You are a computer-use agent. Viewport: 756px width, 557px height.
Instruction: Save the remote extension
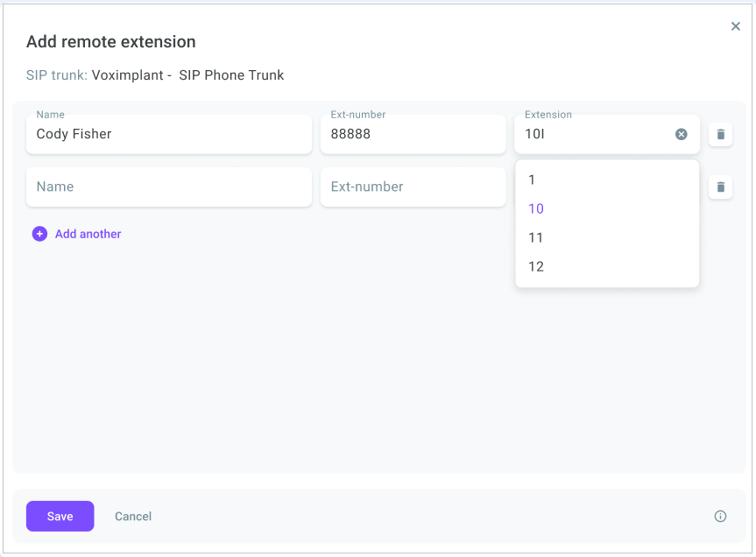coord(60,516)
